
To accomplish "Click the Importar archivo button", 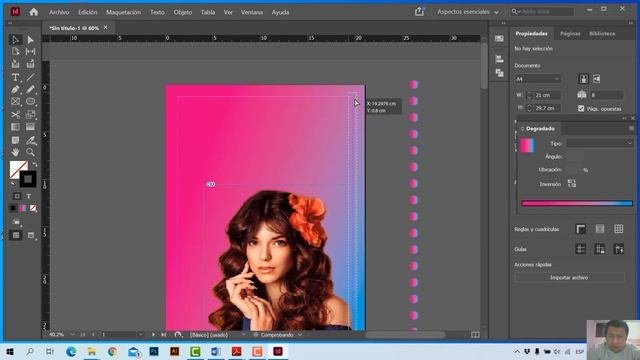I will coord(569,278).
